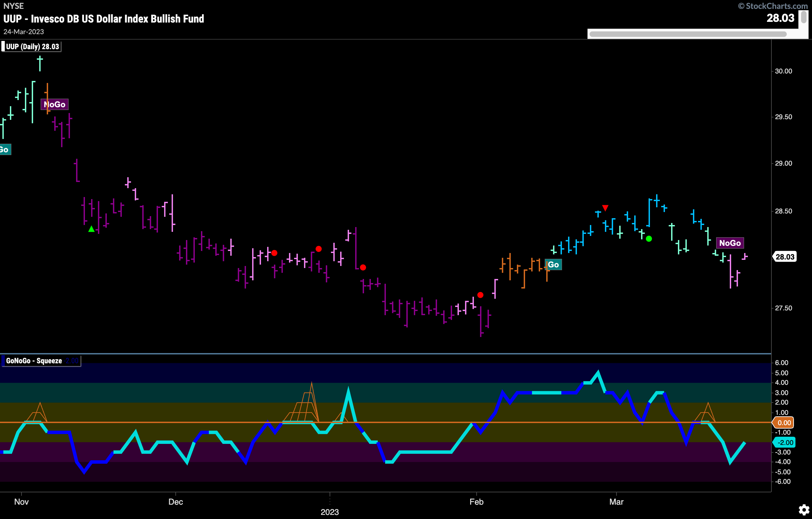This screenshot has width=812, height=519.
Task: Click the chart title UUP - Invesco DB US Dollar Index
Action: coord(104,18)
